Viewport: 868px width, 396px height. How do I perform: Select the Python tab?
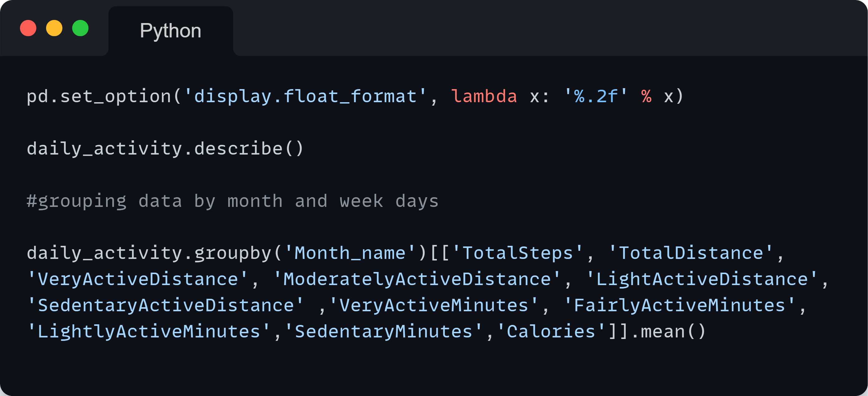tap(171, 31)
